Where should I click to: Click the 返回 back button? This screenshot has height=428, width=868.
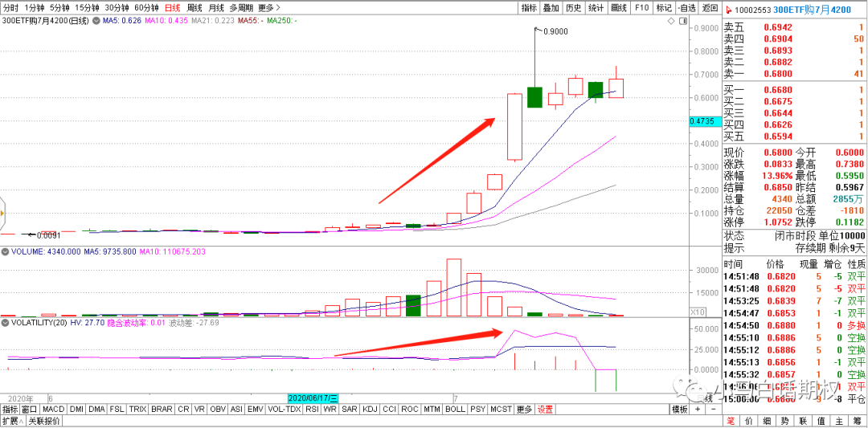click(x=709, y=7)
